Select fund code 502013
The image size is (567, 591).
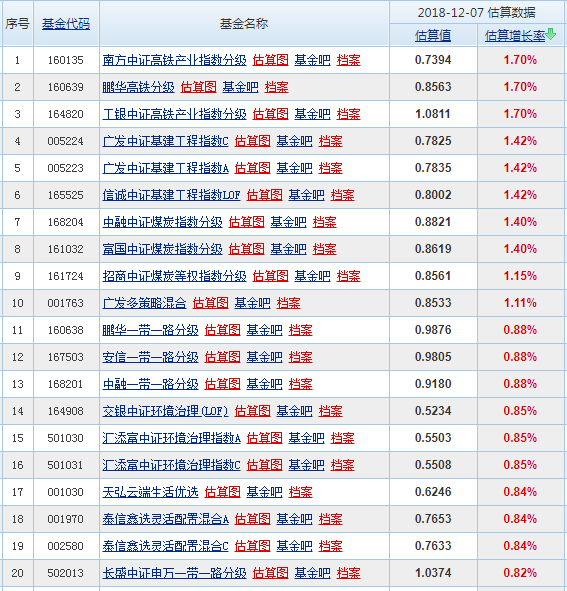point(66,573)
